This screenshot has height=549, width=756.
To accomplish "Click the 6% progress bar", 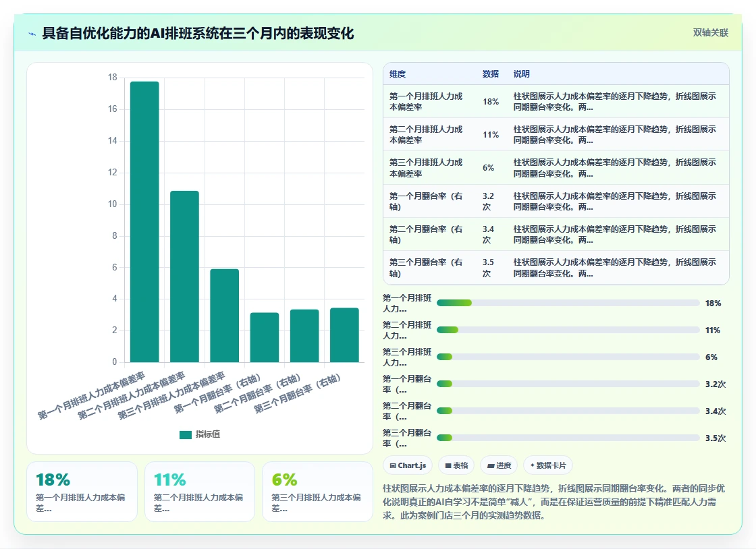I will 568,357.
